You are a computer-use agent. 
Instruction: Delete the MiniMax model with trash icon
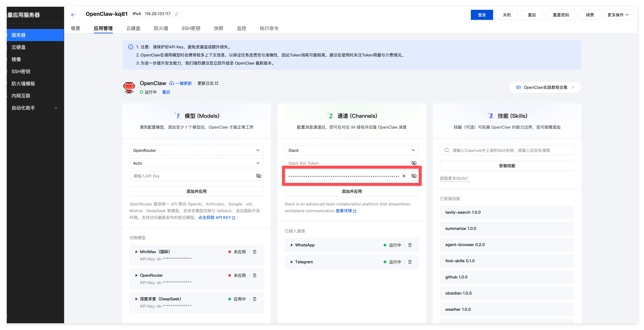click(x=254, y=252)
